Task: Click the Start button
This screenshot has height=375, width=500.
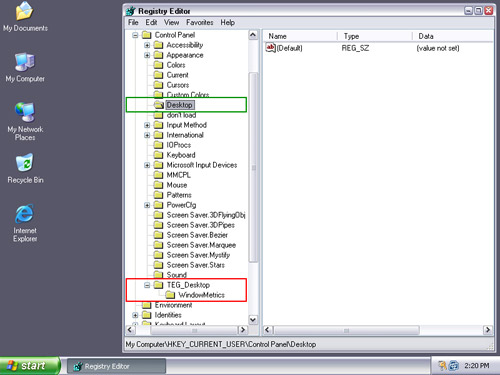Action: coord(30,366)
